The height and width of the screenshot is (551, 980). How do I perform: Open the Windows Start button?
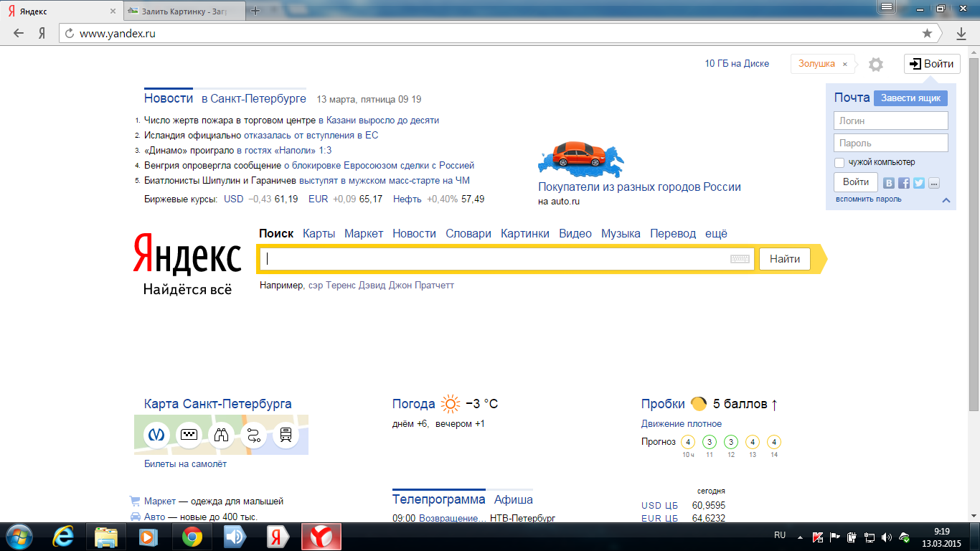click(19, 537)
